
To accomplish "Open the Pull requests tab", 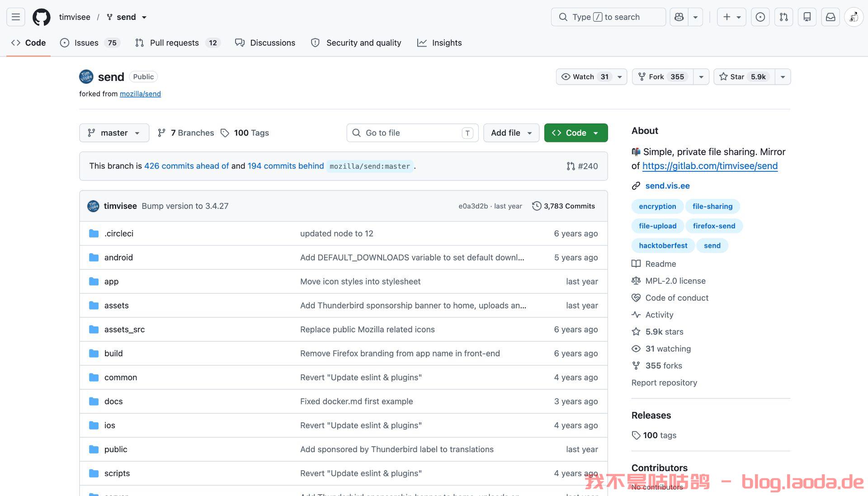I will click(178, 43).
